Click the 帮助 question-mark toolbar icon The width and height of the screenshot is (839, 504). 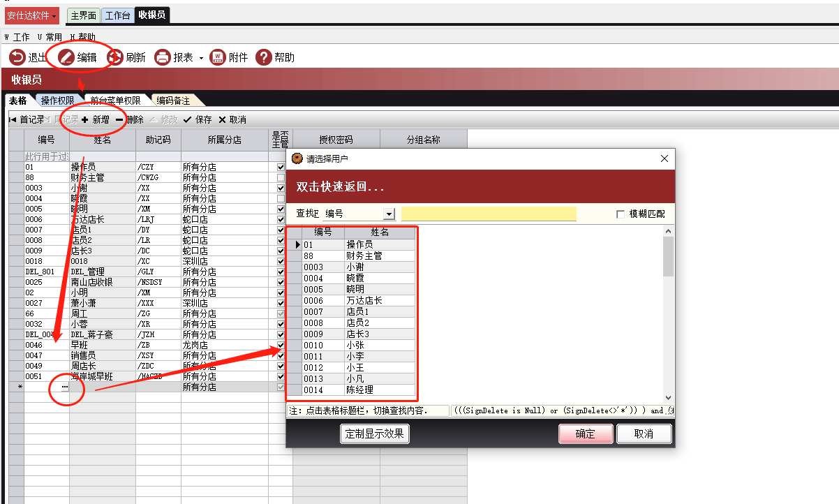pyautogui.click(x=263, y=57)
